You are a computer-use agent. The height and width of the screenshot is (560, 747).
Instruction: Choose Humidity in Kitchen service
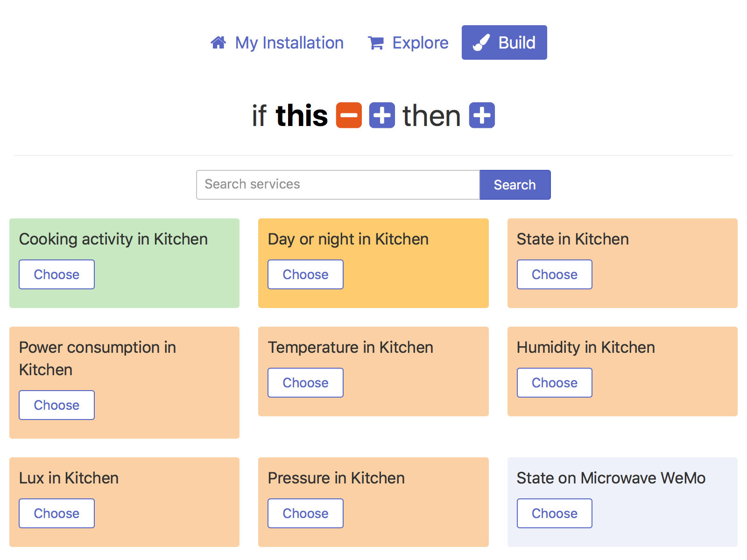point(554,383)
